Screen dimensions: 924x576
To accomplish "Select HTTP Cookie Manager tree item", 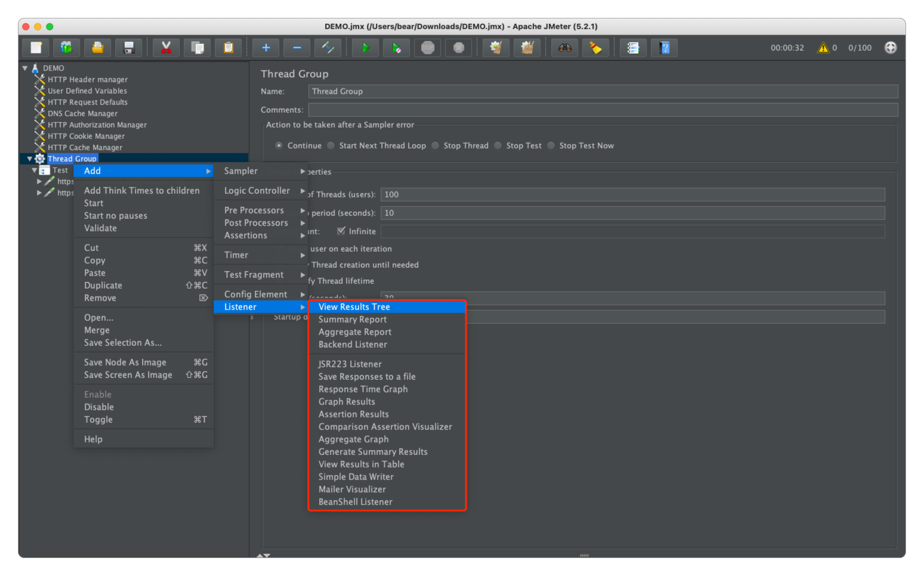I will coord(86,136).
